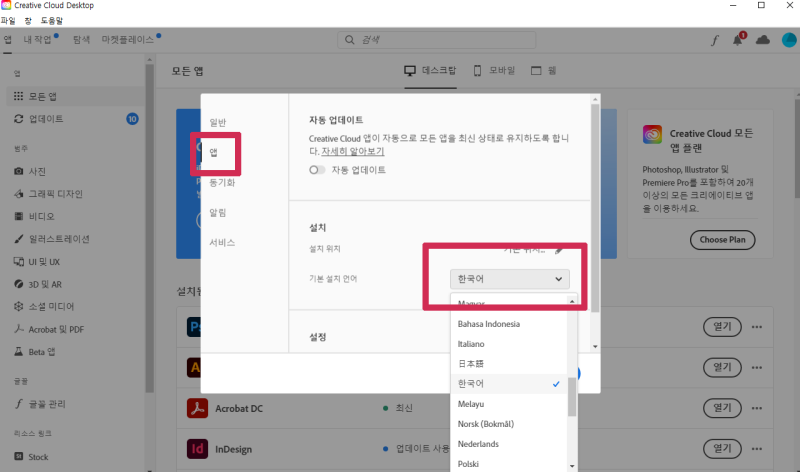Switch to the 모바일 tab
800x472 pixels.
point(494,70)
